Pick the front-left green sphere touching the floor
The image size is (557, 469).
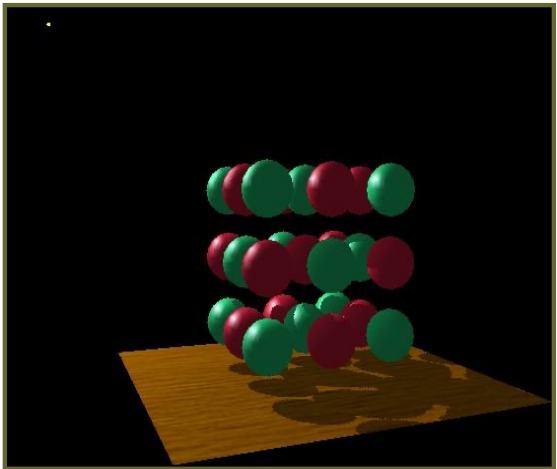point(267,347)
